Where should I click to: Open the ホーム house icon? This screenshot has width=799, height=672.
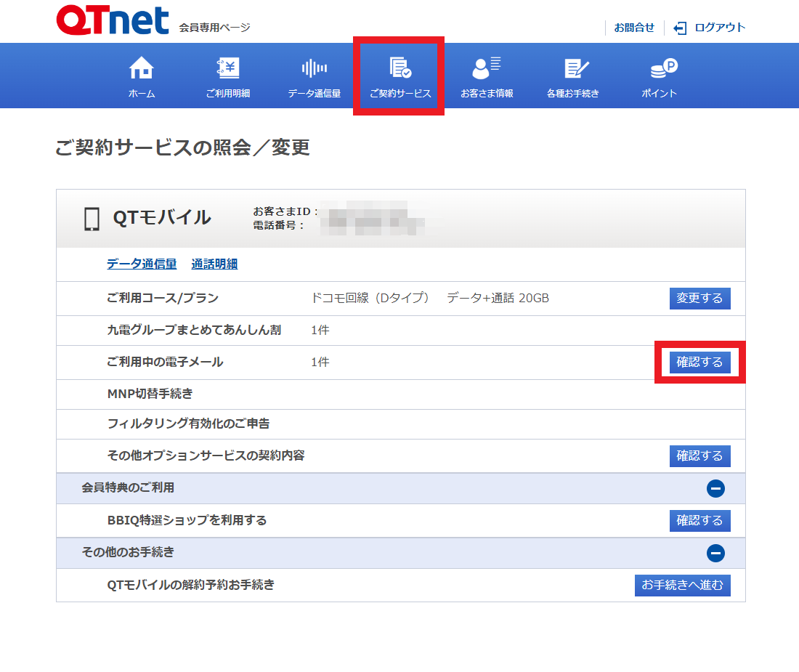click(x=141, y=68)
